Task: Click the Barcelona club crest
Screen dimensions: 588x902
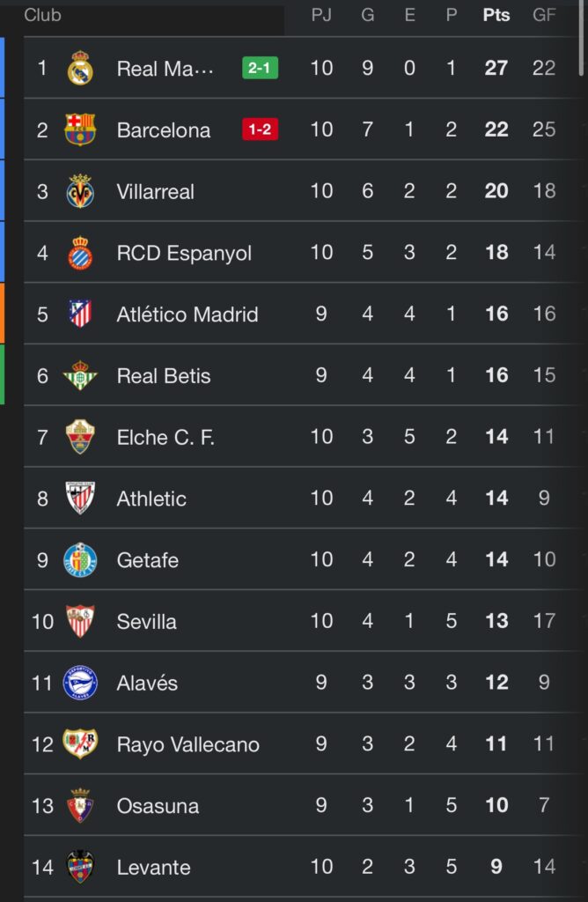Action: (x=80, y=129)
